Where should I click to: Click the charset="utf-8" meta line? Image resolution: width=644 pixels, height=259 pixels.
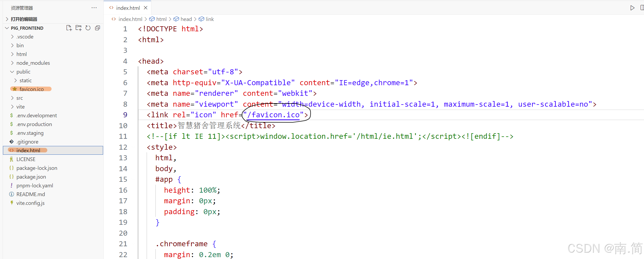(195, 72)
